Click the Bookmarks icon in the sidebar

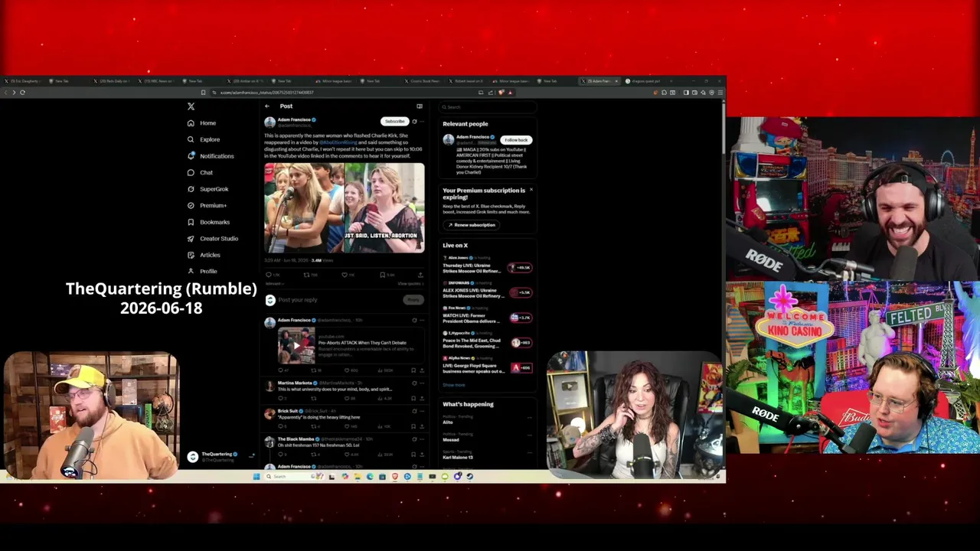(191, 222)
